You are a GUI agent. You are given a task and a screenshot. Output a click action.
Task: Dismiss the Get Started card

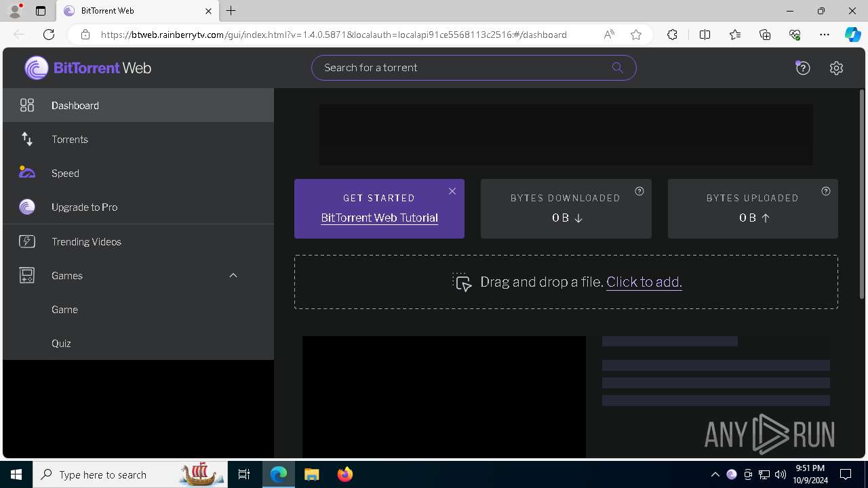coord(452,191)
